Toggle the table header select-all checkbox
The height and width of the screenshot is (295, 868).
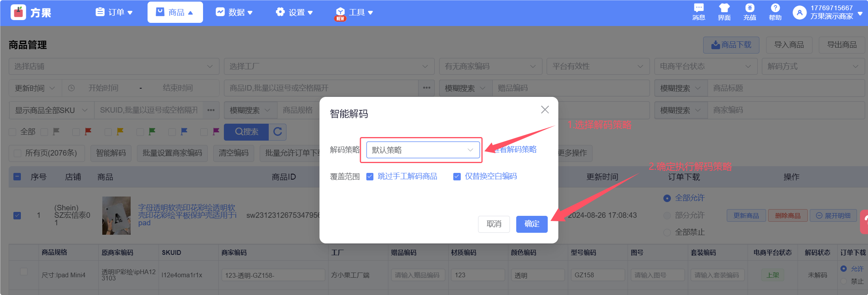[17, 176]
